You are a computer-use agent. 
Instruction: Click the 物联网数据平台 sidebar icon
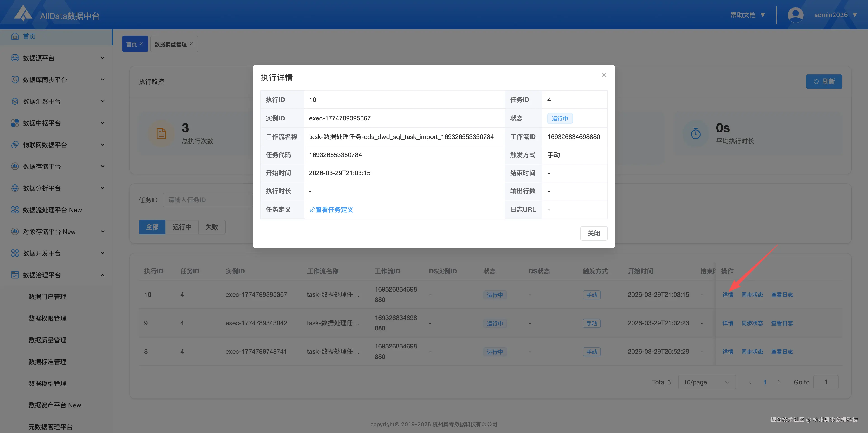click(x=14, y=145)
